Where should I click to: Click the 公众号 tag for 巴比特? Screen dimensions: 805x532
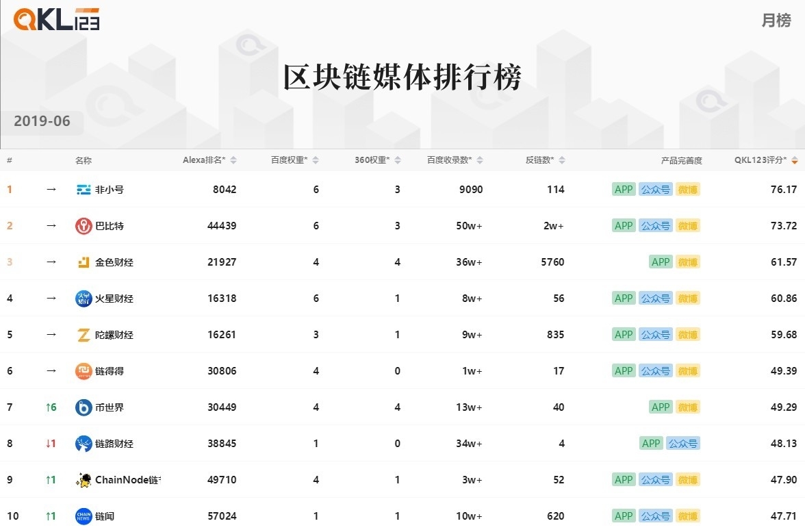coord(656,226)
